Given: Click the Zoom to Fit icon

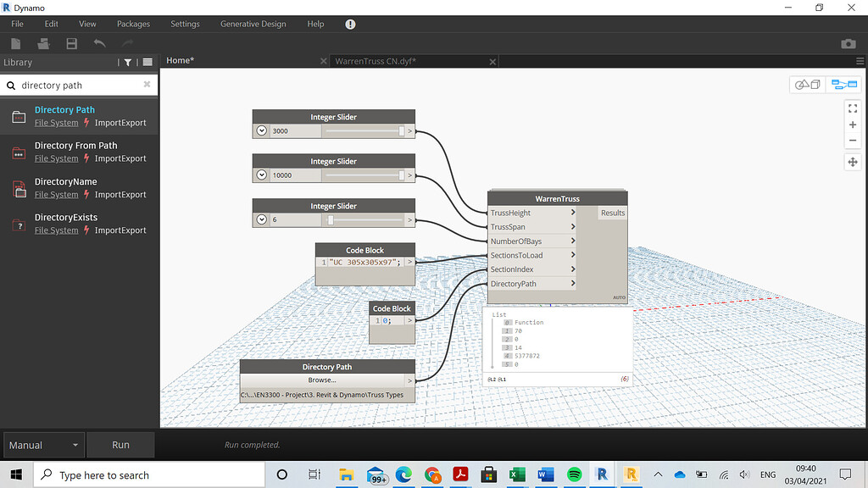Looking at the screenshot, I should (x=852, y=108).
